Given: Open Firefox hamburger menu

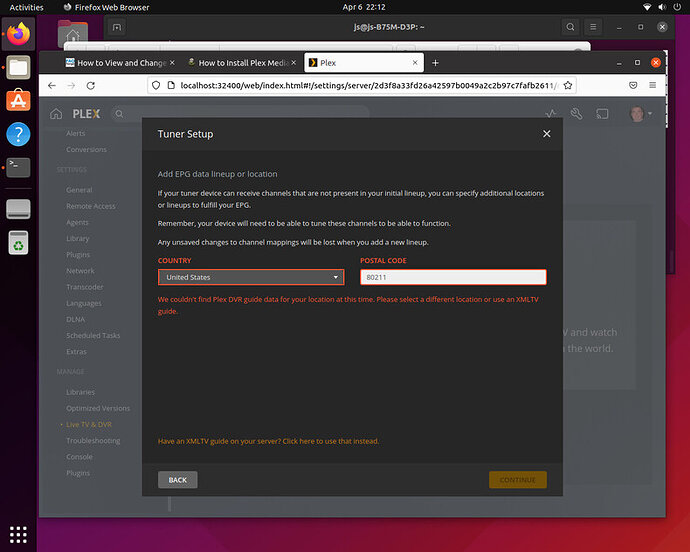Looking at the screenshot, I should coord(653,85).
